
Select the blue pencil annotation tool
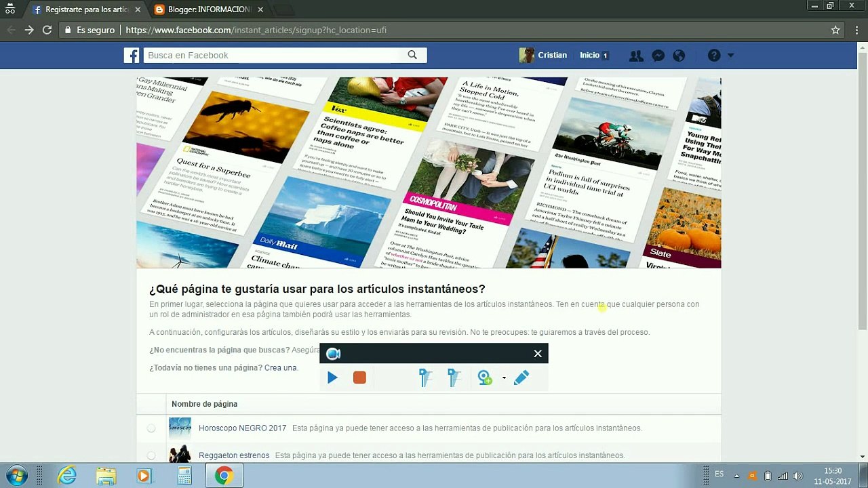[x=521, y=378]
